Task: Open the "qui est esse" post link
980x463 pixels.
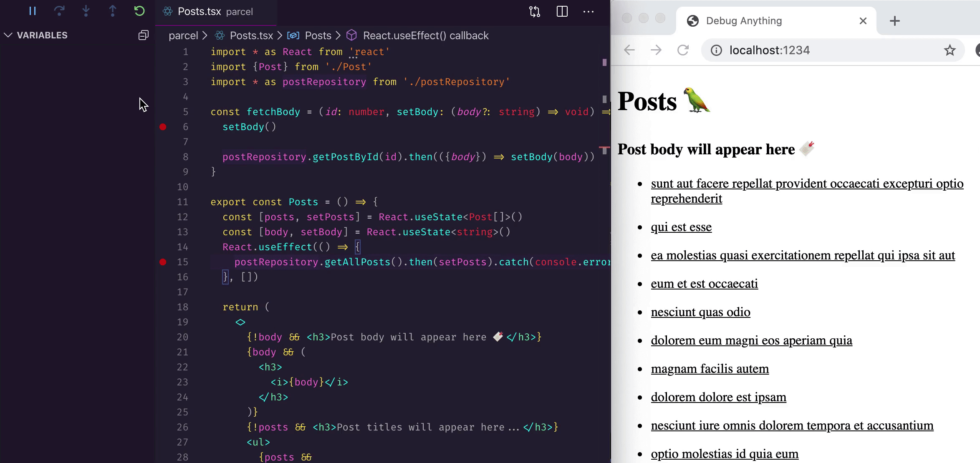Action: tap(681, 227)
